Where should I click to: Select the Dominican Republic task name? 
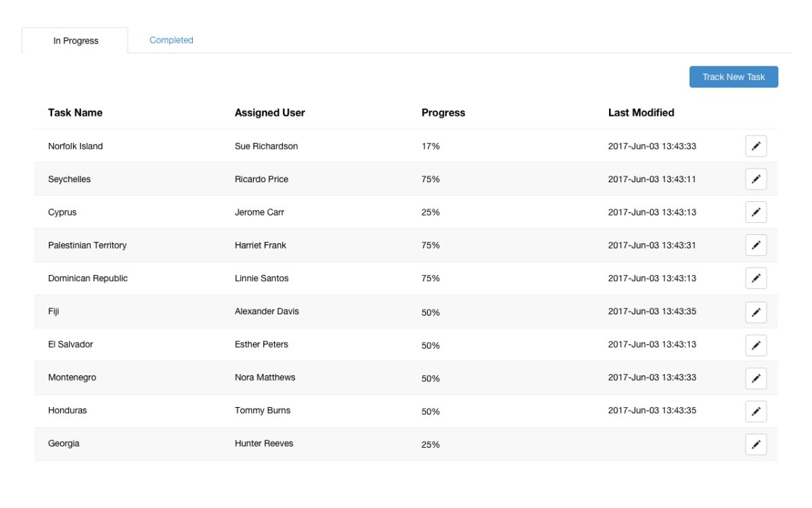(88, 278)
